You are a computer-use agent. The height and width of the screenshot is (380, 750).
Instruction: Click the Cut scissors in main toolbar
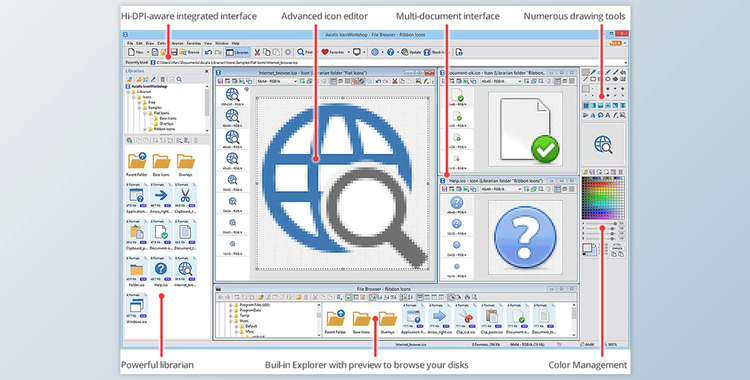pos(257,52)
